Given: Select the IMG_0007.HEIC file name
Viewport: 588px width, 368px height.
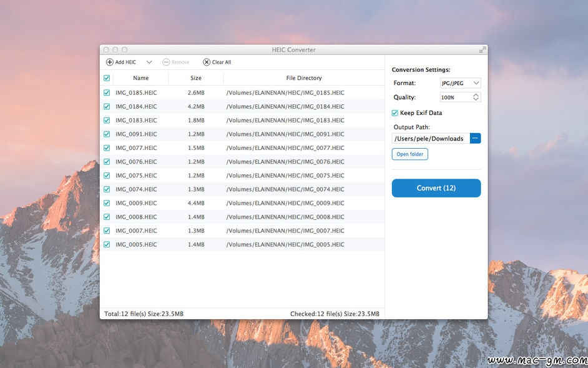Looking at the screenshot, I should point(136,231).
